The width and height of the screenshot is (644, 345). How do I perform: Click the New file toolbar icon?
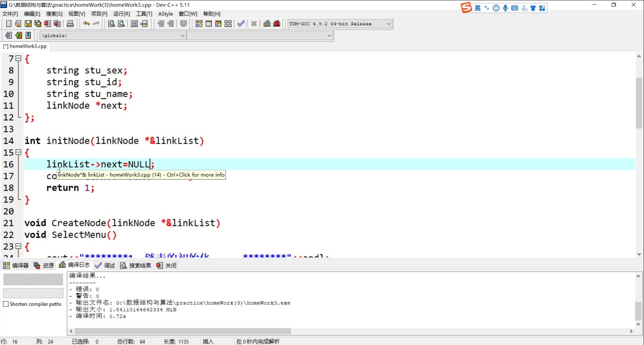point(9,23)
